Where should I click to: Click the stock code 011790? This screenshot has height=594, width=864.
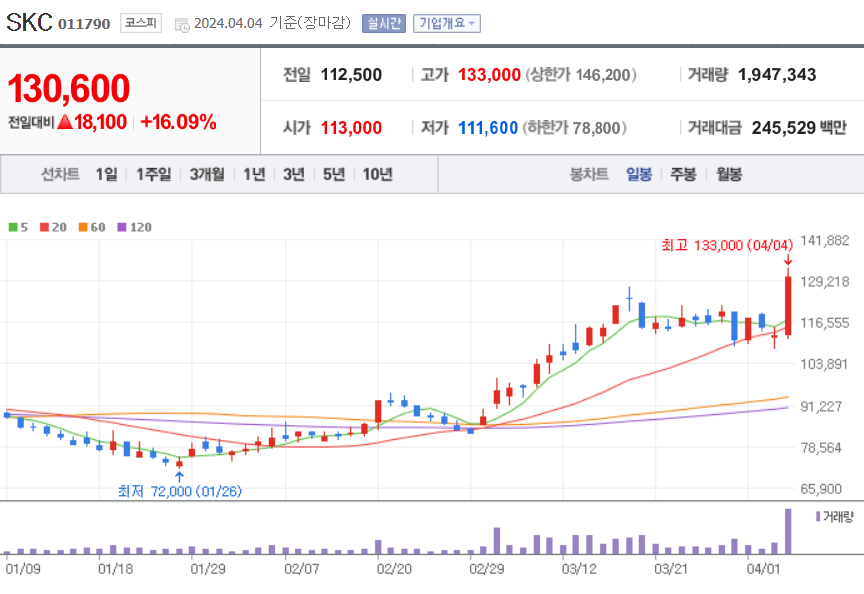pos(84,24)
